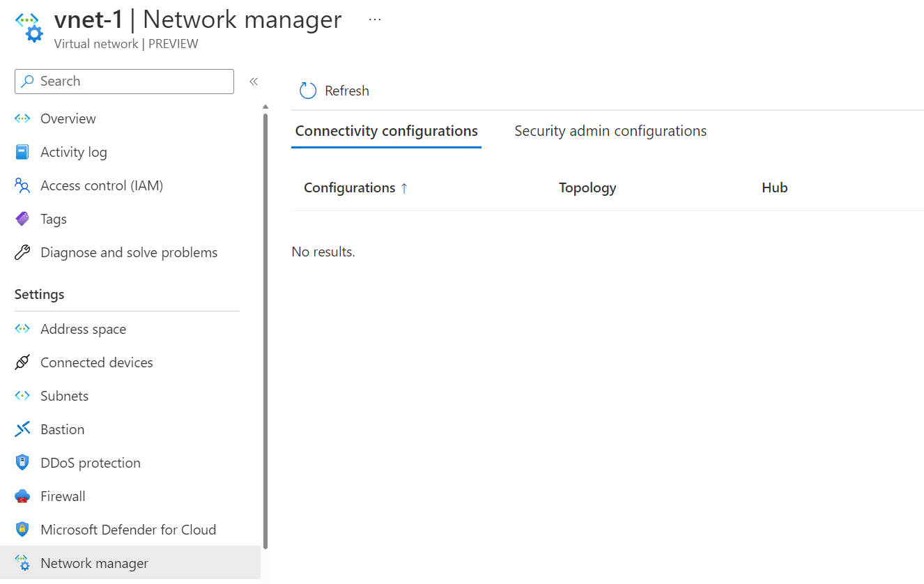Click the Overview sidebar icon

[x=22, y=118]
